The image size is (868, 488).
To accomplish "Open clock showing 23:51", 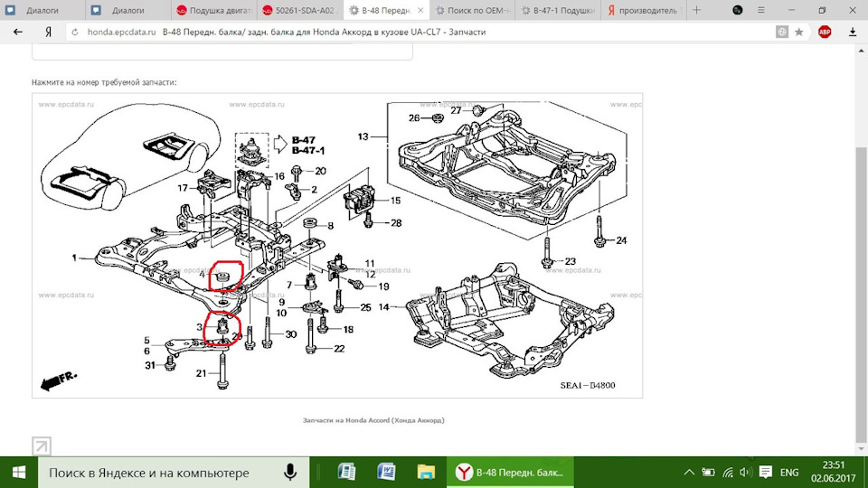I will 834,473.
